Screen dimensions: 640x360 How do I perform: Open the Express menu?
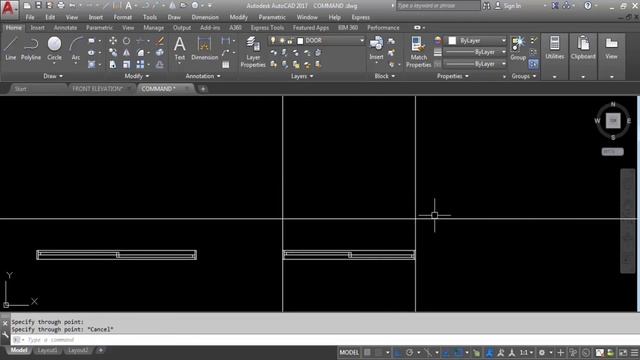pyautogui.click(x=360, y=18)
